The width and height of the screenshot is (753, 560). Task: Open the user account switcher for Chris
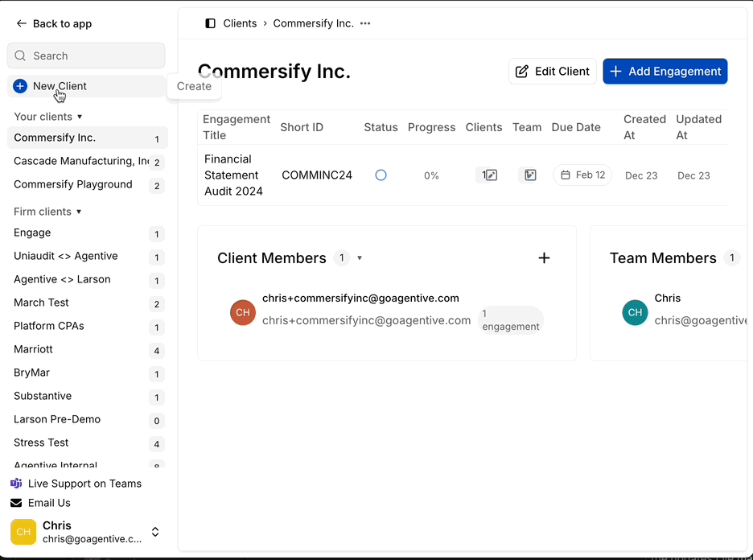(155, 532)
